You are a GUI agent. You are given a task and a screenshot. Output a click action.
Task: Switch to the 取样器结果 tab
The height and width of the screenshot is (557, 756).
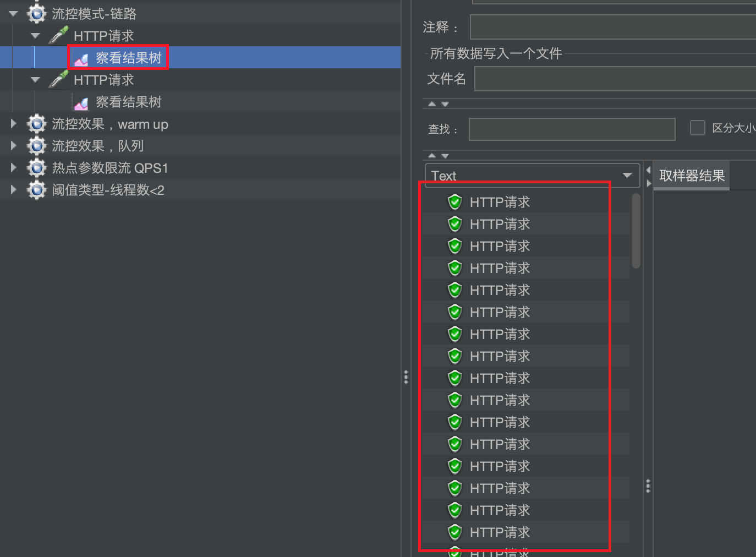point(692,176)
